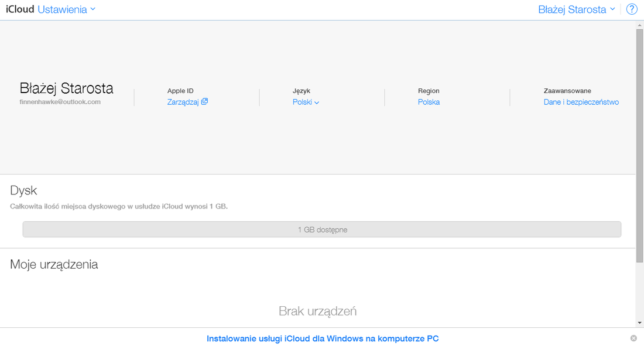Open Dane i bezpieczeństwo advanced link

tap(581, 102)
